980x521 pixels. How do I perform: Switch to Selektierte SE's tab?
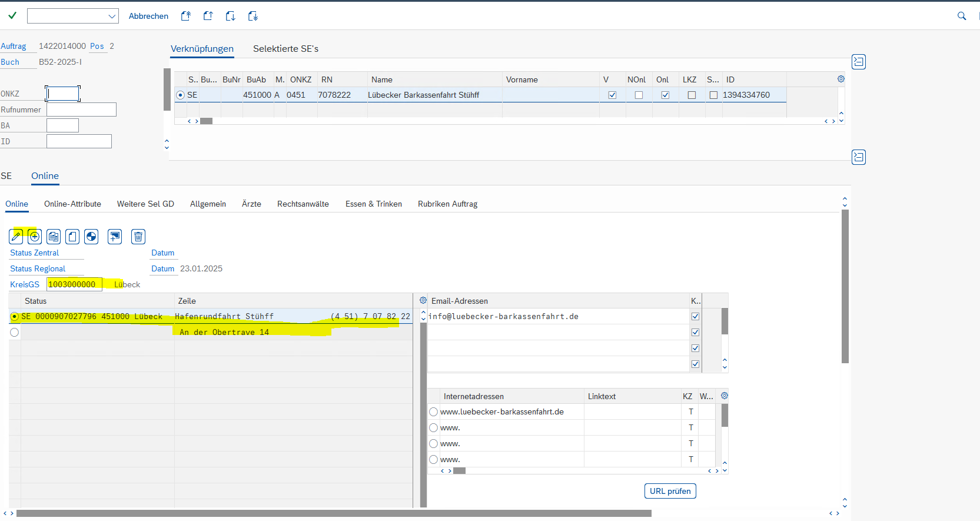tap(285, 49)
